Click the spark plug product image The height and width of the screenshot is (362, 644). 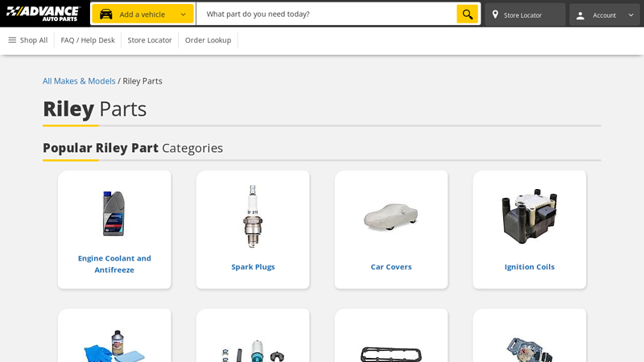253,216
